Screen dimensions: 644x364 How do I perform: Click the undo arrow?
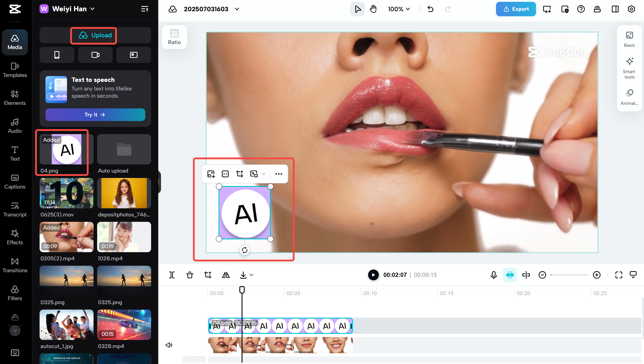coord(430,9)
